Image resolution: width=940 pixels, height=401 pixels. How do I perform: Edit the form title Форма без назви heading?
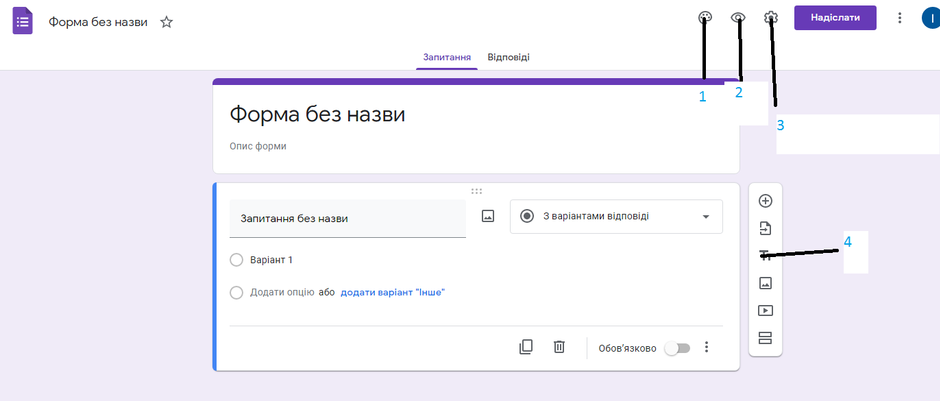(317, 114)
